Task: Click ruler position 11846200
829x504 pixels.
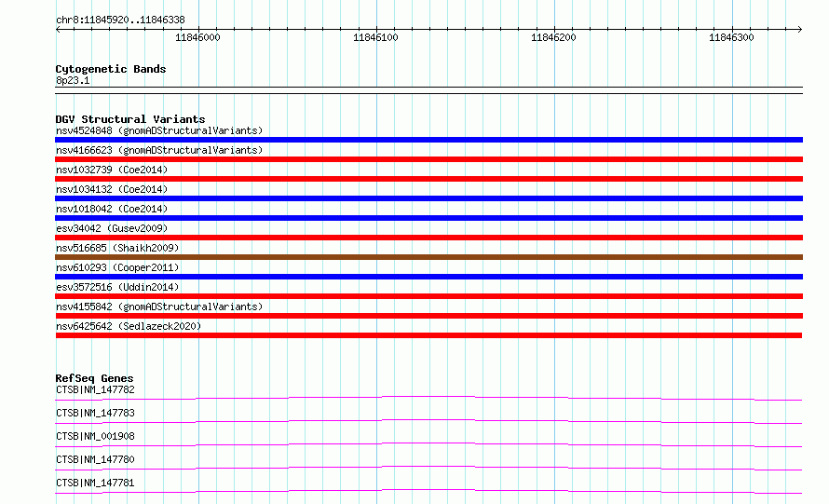Action: point(553,37)
